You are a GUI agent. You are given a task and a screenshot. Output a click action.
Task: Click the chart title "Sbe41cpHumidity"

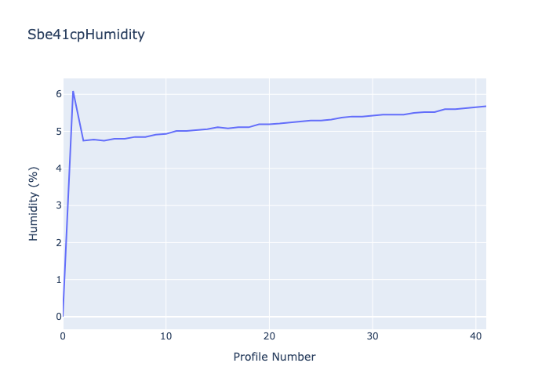85,34
